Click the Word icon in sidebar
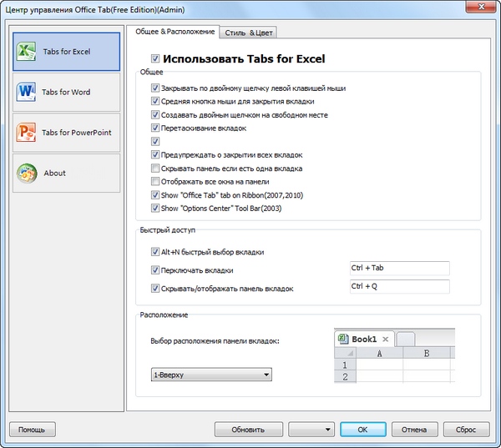 click(27, 92)
